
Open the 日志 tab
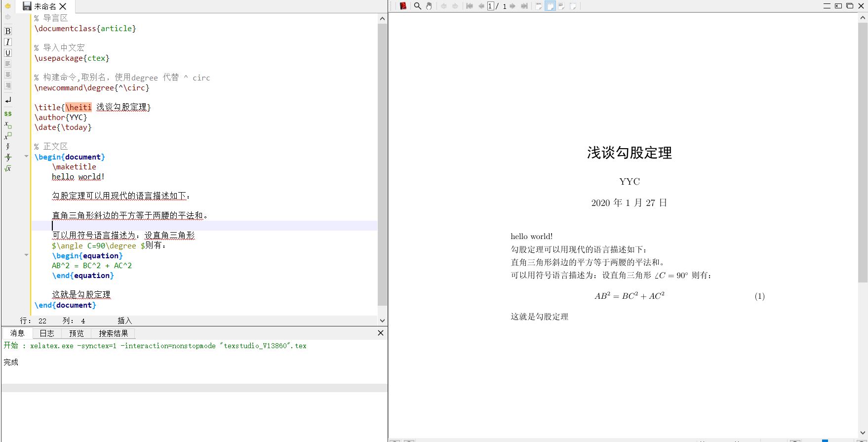(47, 333)
